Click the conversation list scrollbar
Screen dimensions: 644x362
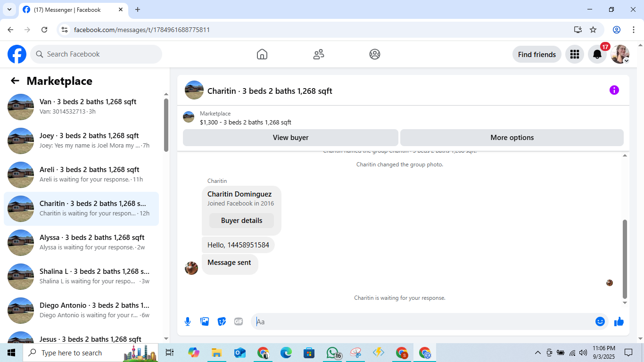166,125
